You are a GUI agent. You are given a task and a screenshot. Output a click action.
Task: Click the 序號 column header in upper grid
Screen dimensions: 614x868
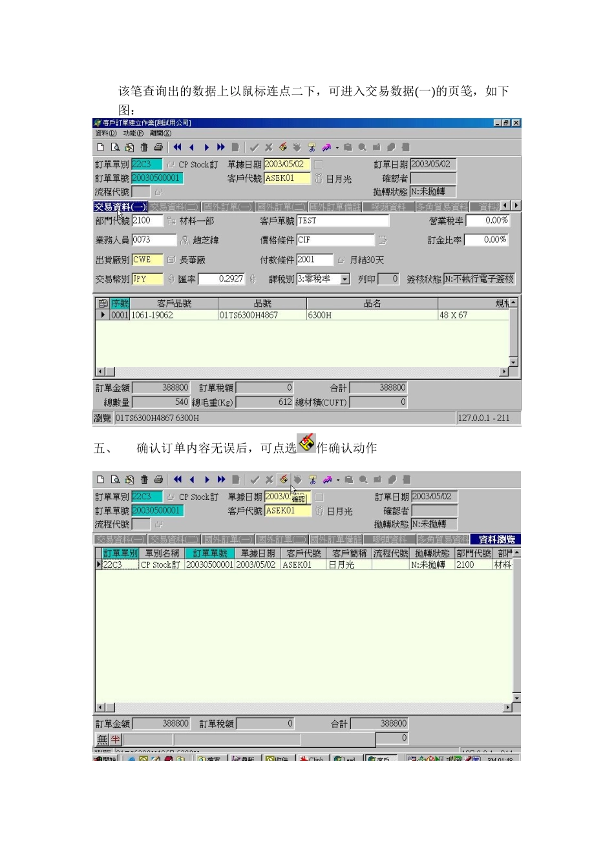tap(120, 304)
